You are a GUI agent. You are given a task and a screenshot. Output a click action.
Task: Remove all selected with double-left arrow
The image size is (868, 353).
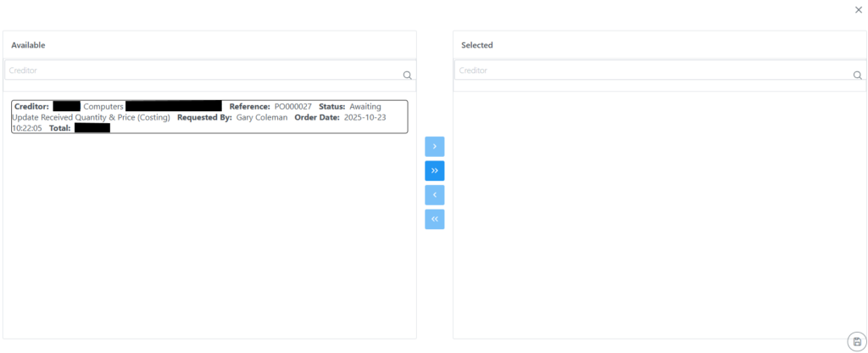tap(434, 220)
